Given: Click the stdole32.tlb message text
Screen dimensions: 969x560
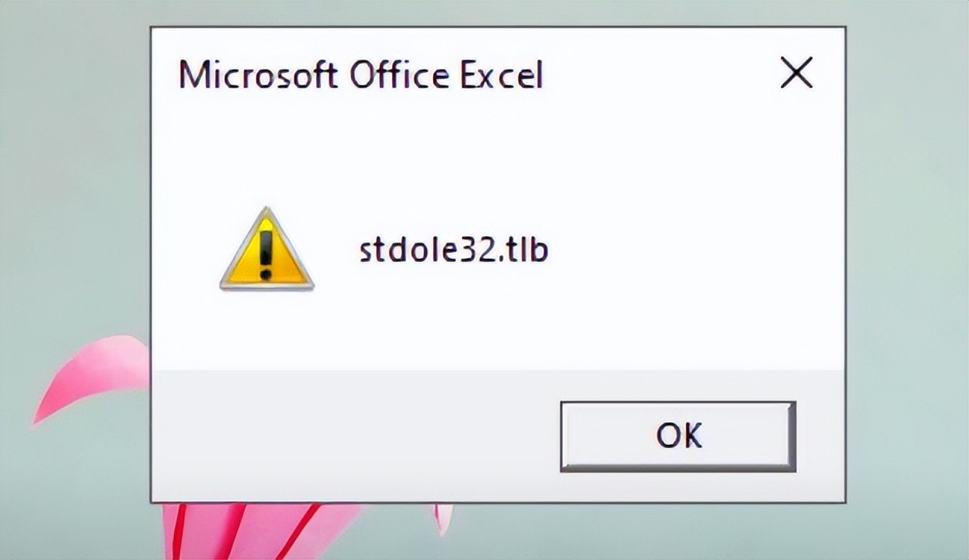Looking at the screenshot, I should pos(453,250).
